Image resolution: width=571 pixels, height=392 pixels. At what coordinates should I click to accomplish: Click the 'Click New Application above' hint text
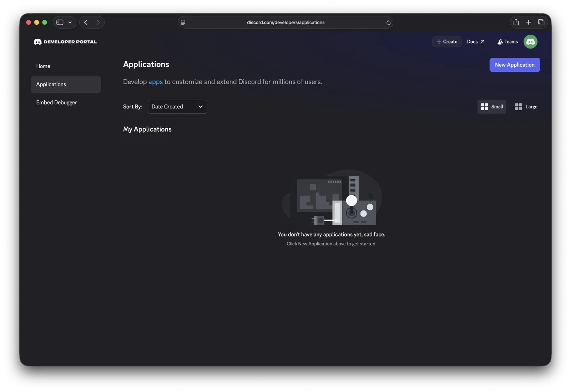332,244
